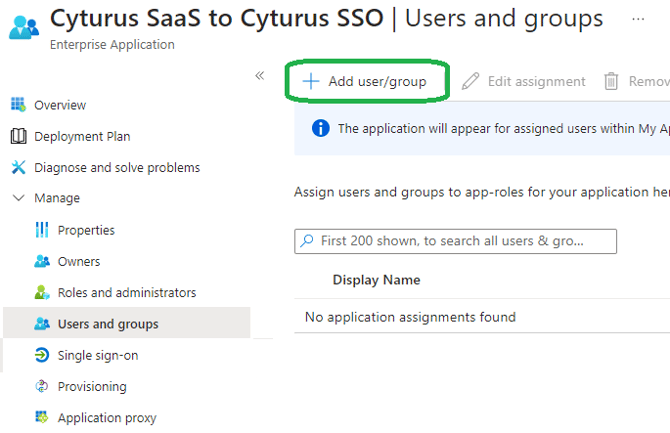Click the Deployment Plan book icon
Viewport: 670px width, 433px height.
(x=17, y=136)
